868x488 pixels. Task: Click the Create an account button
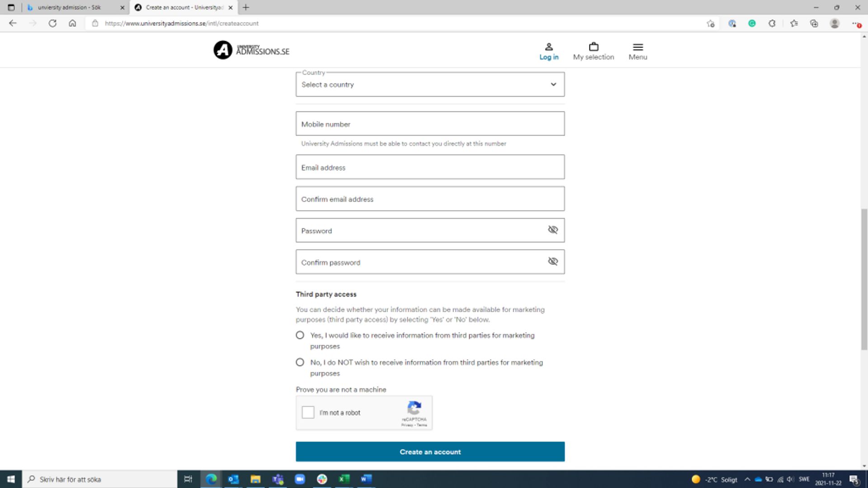click(x=430, y=452)
